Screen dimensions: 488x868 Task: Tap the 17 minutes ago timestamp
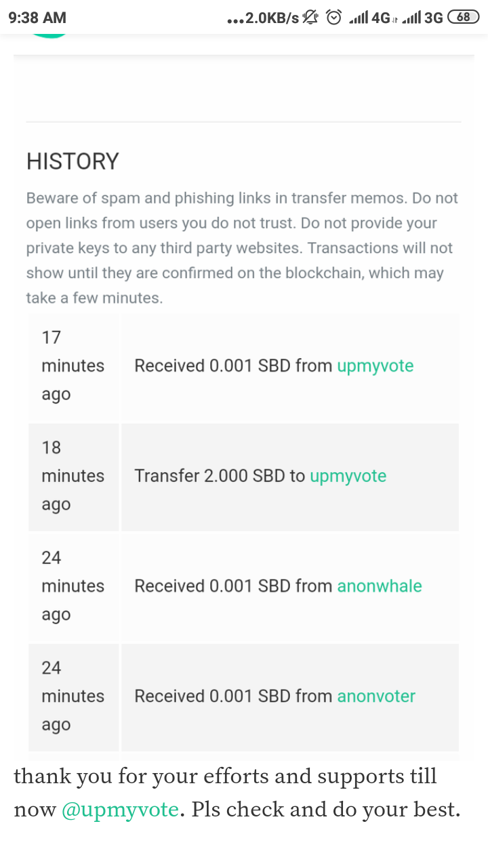coord(73,366)
